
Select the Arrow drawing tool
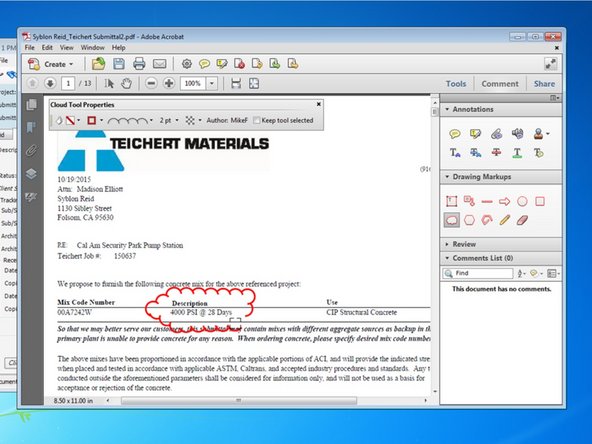(504, 201)
